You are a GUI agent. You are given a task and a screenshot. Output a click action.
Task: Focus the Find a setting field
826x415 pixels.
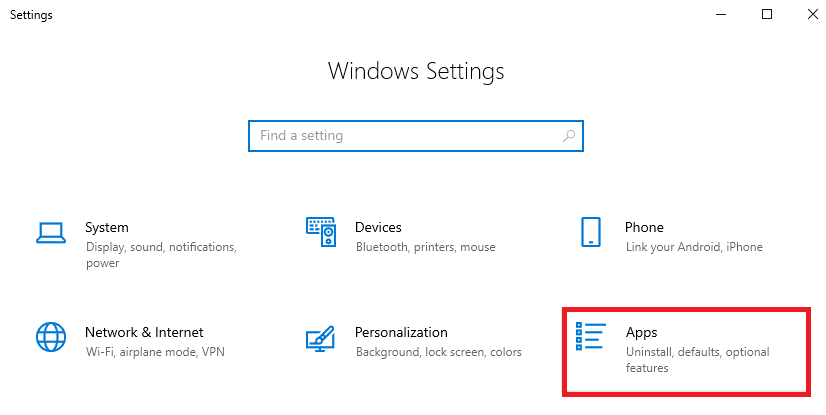[x=400, y=136]
